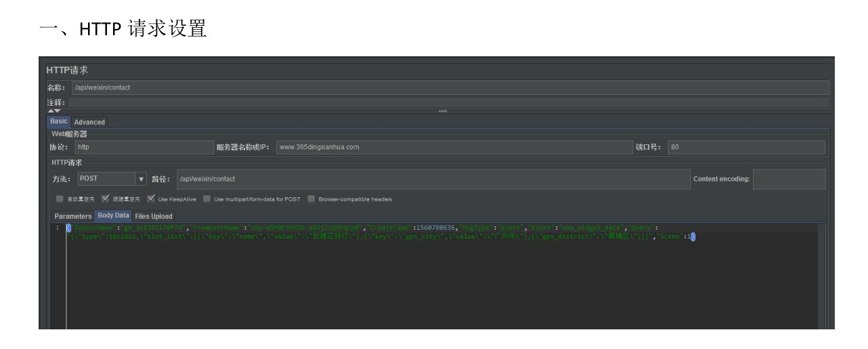Enable Browser-compatible headers checkbox
Screen dimensions: 868x349
pyautogui.click(x=311, y=199)
